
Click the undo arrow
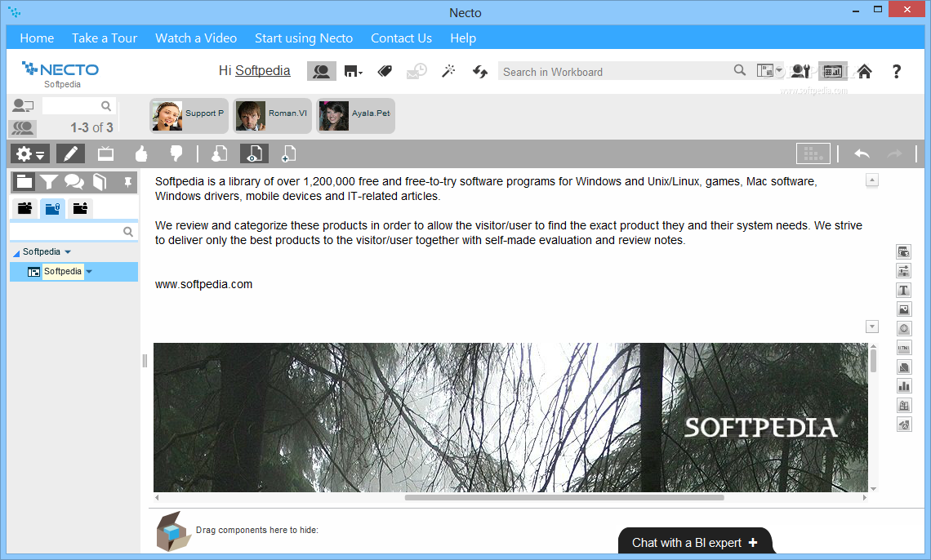pos(862,154)
